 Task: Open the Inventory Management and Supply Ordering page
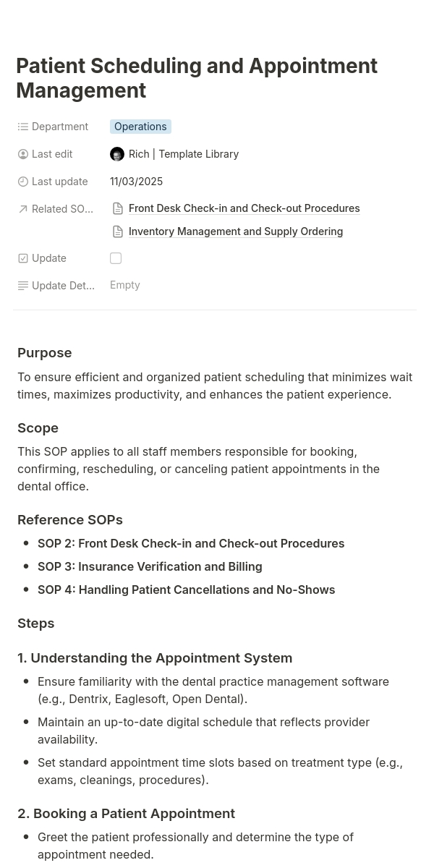pos(236,231)
